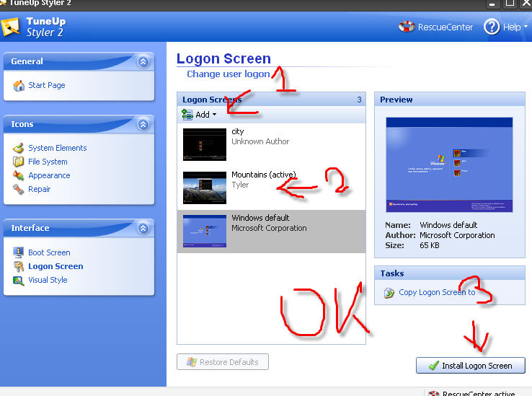Click the Interface panel header
Screen dimensions: 532x396
pos(79,228)
